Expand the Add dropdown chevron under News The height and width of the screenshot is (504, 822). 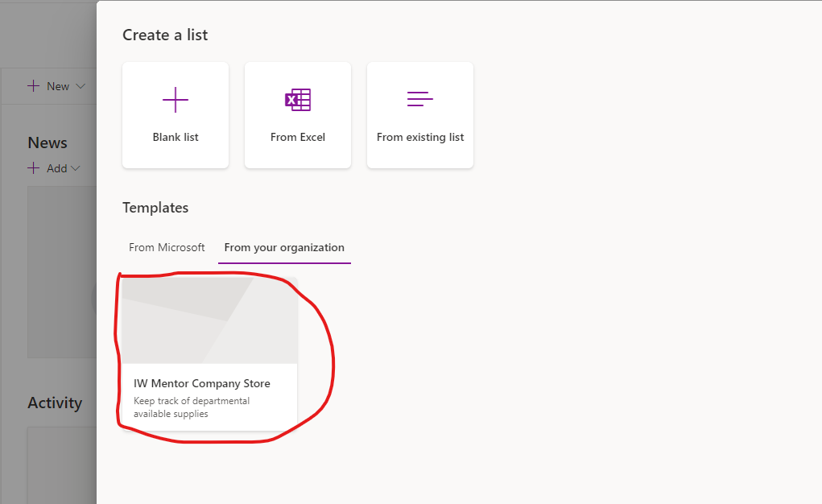(76, 168)
